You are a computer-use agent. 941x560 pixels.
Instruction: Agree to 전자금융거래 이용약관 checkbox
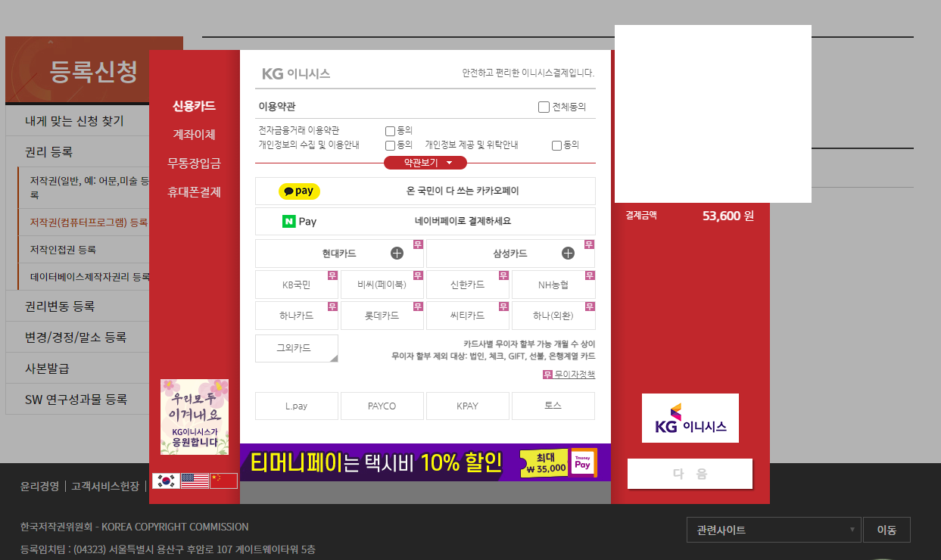point(390,131)
